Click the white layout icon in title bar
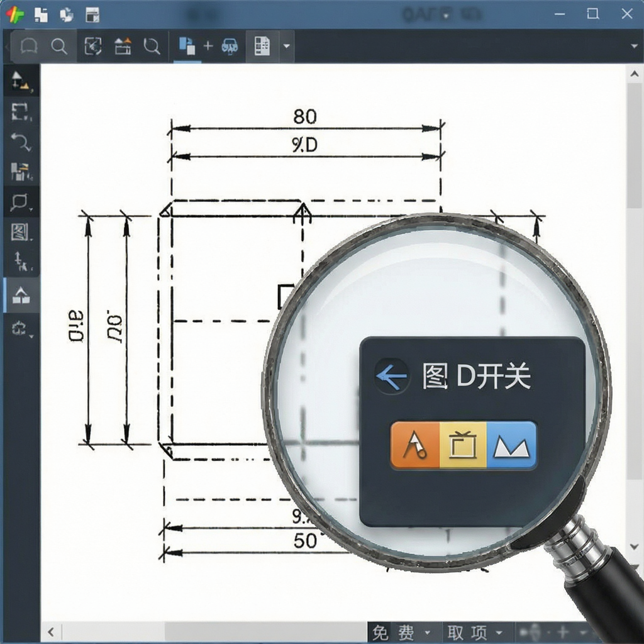 coord(41,14)
